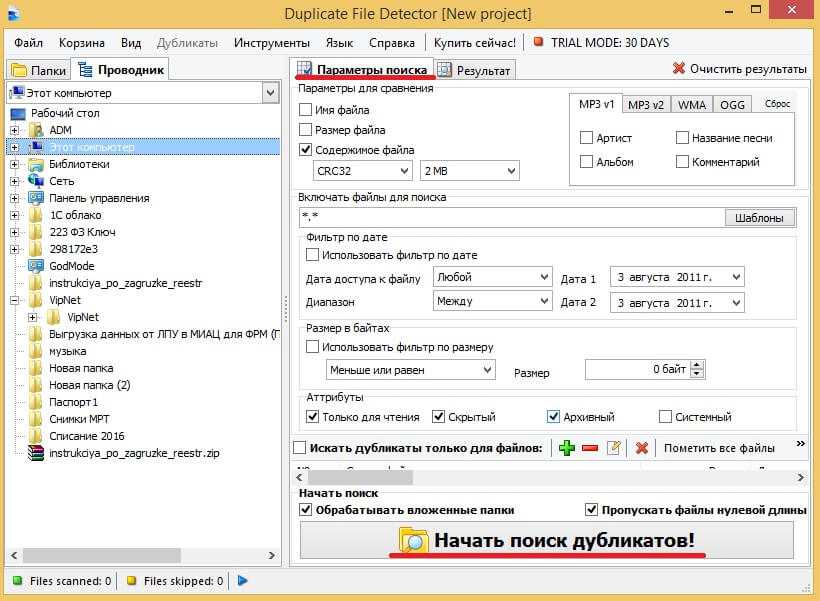
Task: Click the green plus add-file icon
Action: pos(567,448)
